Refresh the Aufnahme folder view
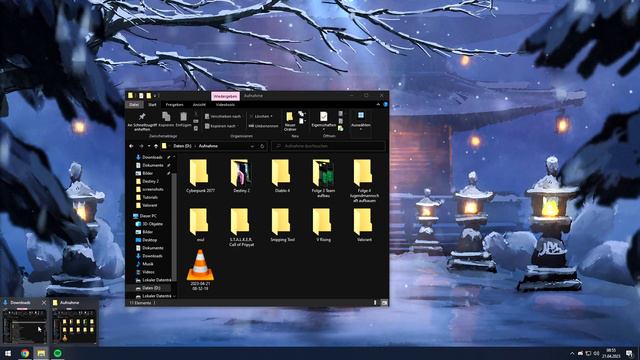Image resolution: width=640 pixels, height=360 pixels. (x=262, y=146)
